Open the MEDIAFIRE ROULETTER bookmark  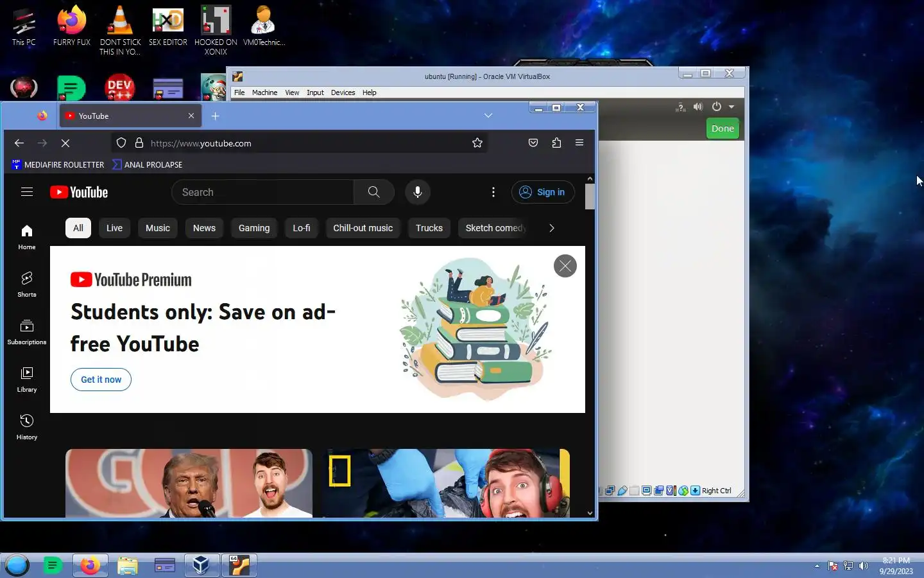tap(58, 165)
